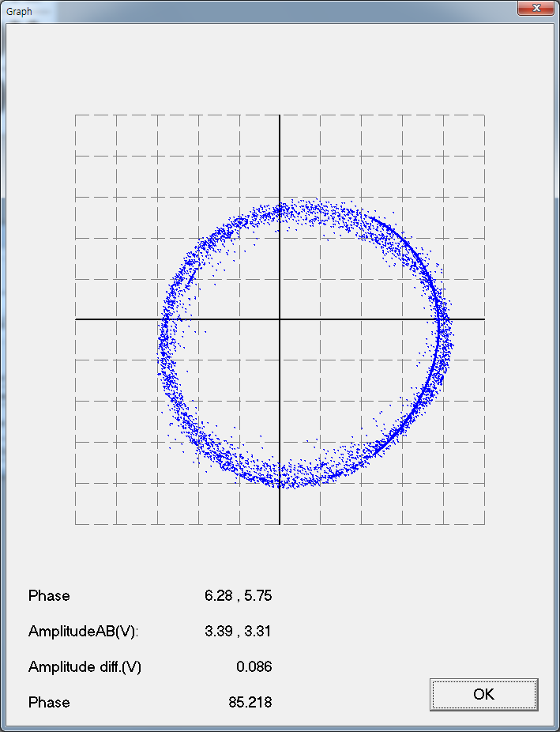The width and height of the screenshot is (560, 732).
Task: Click the phase values 6.28 , 5.75
Action: point(238,596)
